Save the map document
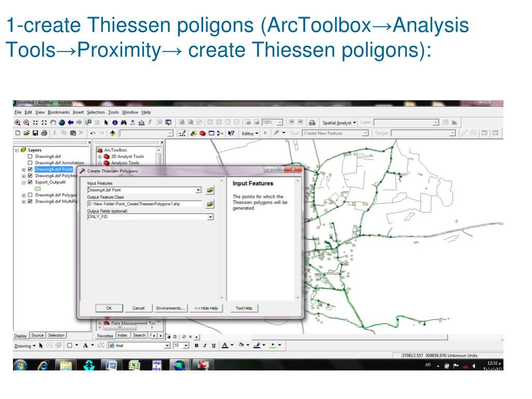The height and width of the screenshot is (399, 532). click(x=35, y=133)
